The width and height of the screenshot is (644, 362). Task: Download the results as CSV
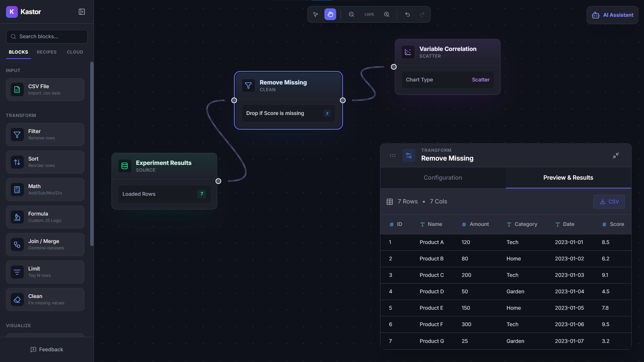point(609,201)
